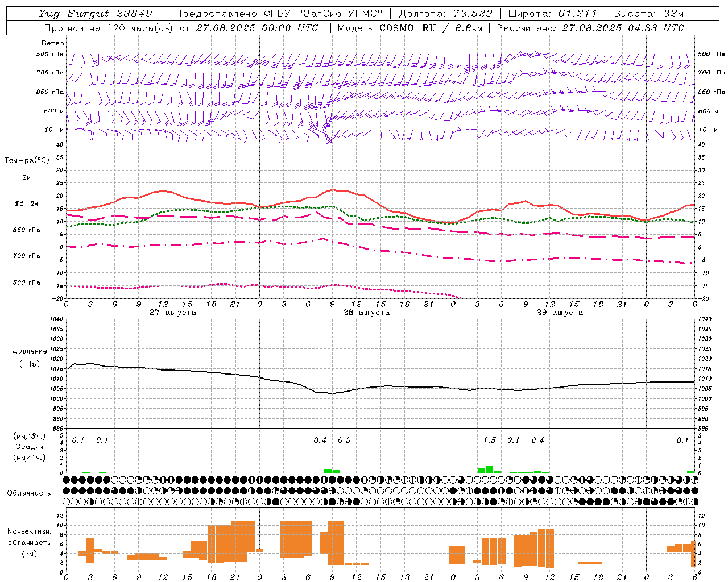Click the 1.5 precipitation amount

click(x=490, y=440)
